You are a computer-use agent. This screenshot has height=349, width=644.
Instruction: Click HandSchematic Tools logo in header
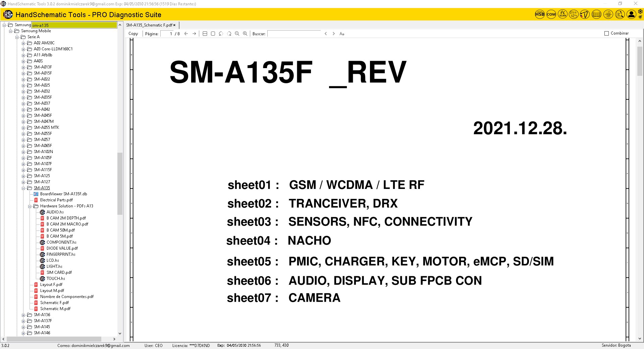point(8,14)
